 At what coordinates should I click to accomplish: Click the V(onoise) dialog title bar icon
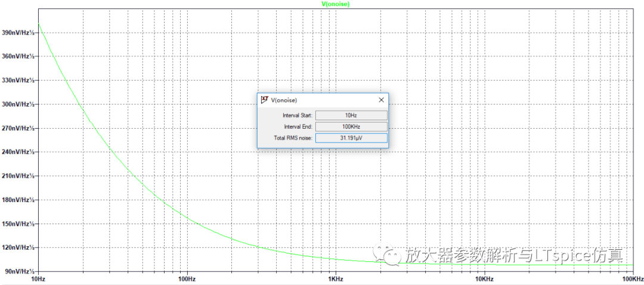tap(264, 100)
